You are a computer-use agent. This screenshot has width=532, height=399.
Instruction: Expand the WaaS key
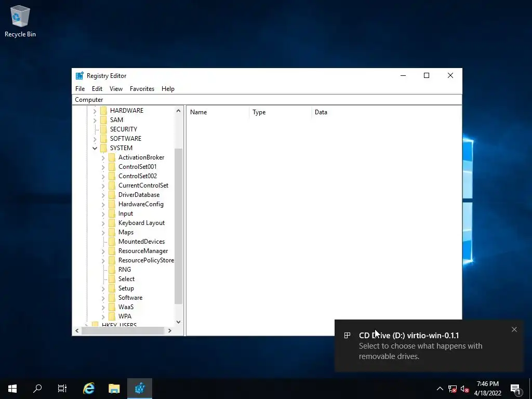[x=103, y=308]
